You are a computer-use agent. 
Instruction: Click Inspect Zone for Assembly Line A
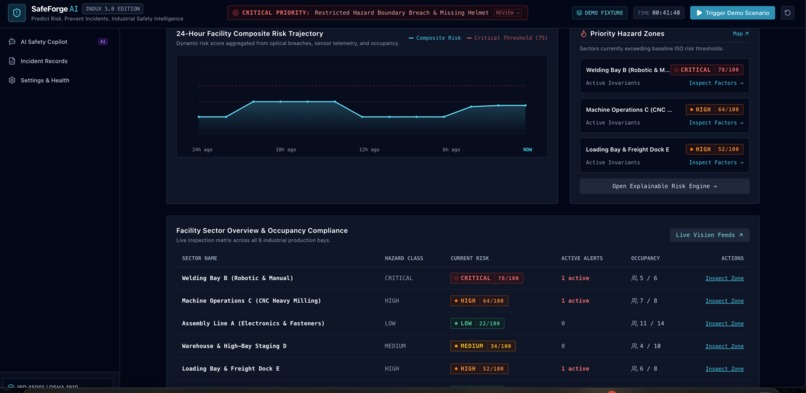click(x=724, y=323)
